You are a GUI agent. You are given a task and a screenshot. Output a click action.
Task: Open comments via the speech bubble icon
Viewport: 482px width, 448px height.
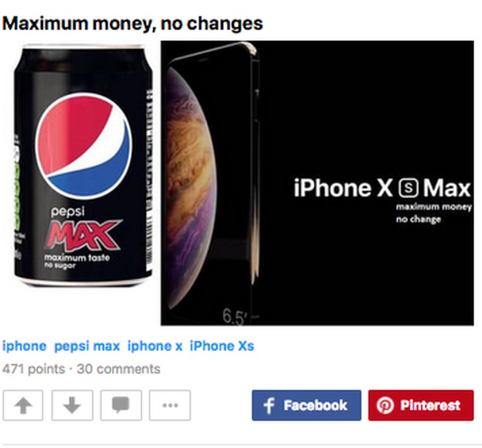(x=121, y=405)
